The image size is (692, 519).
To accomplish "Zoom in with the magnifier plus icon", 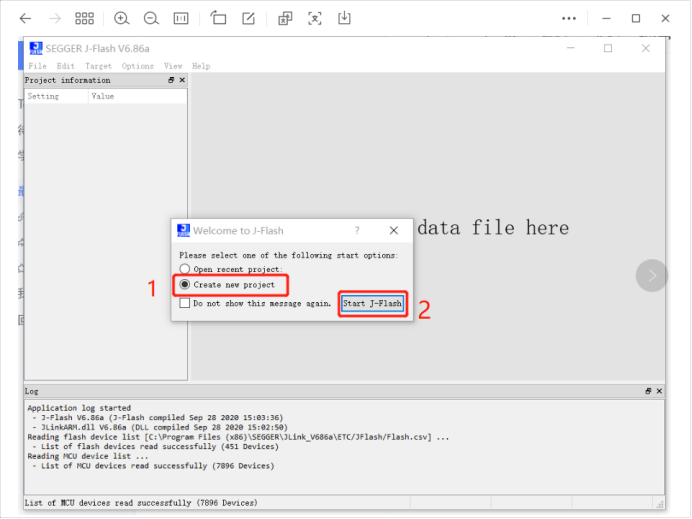I will [x=121, y=18].
